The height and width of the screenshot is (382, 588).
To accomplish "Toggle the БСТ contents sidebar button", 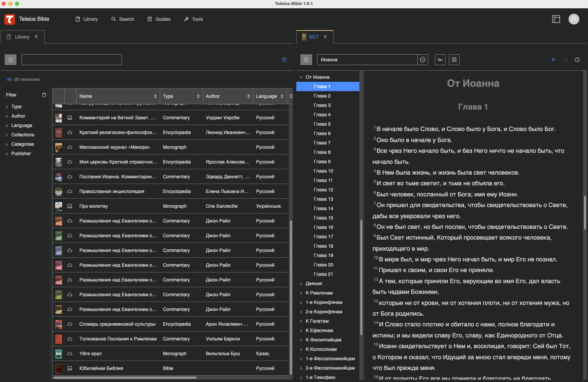I will click(306, 60).
